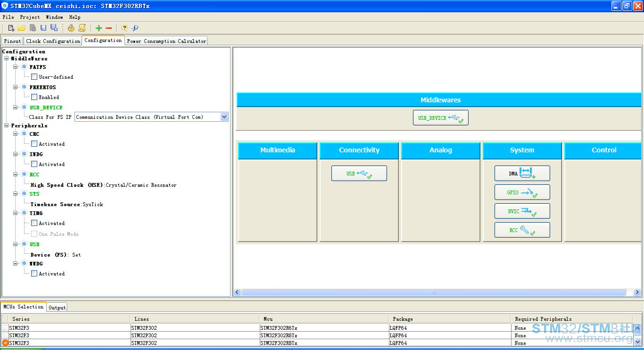Open the NVIC configuration button
The width and height of the screenshot is (644, 350).
pyautogui.click(x=522, y=211)
